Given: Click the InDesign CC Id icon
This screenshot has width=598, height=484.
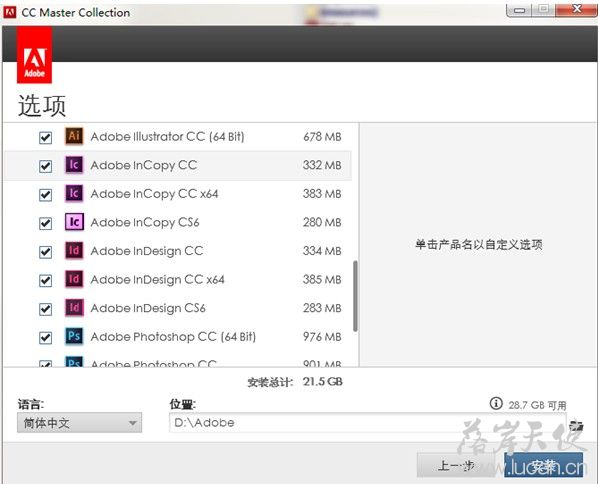Looking at the screenshot, I should [74, 251].
